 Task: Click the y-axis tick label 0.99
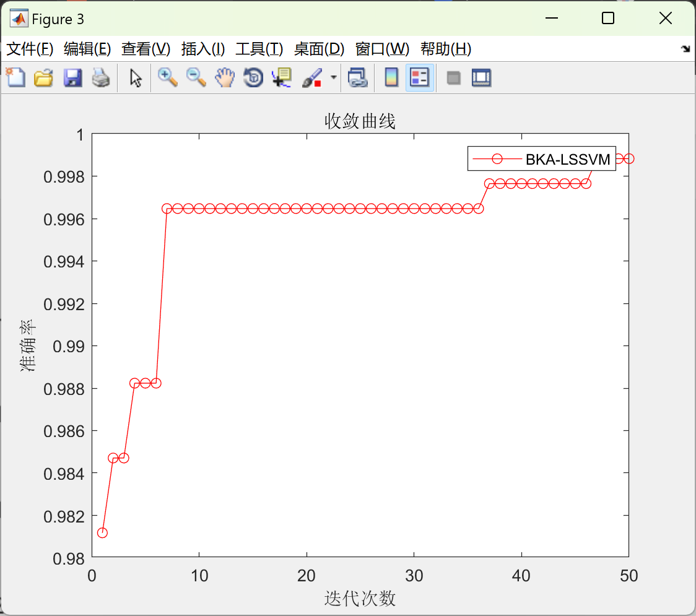pos(68,346)
